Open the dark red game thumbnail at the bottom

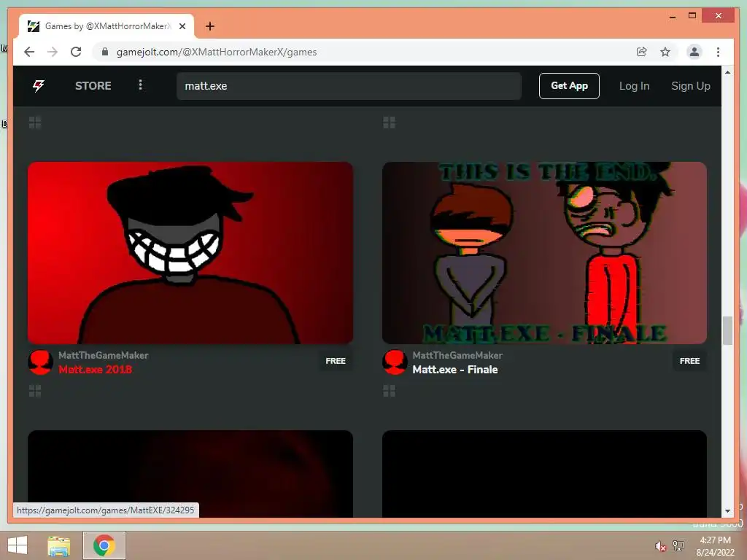pyautogui.click(x=190, y=473)
